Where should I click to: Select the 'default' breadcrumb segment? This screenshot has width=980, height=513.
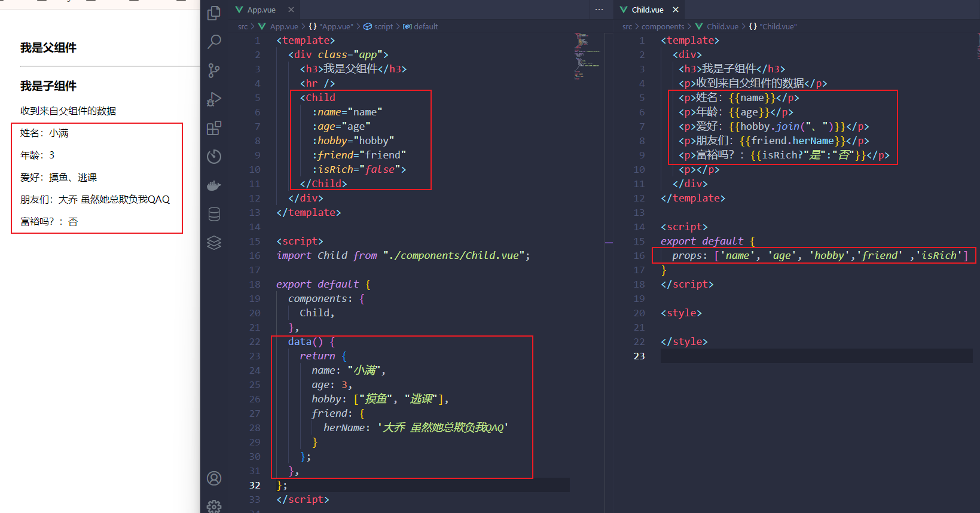[x=420, y=26]
